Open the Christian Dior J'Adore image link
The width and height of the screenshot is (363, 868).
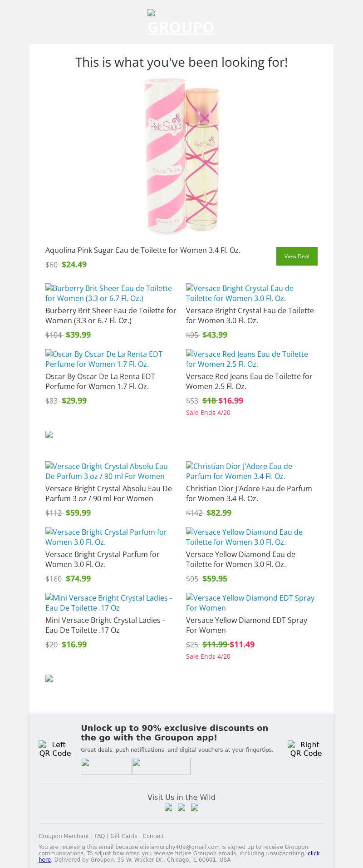239,471
